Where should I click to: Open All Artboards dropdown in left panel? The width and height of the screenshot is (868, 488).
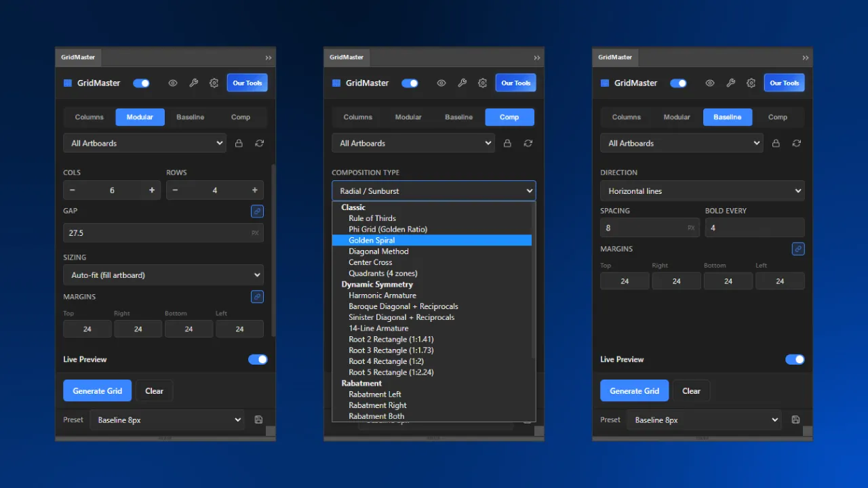[x=144, y=143]
